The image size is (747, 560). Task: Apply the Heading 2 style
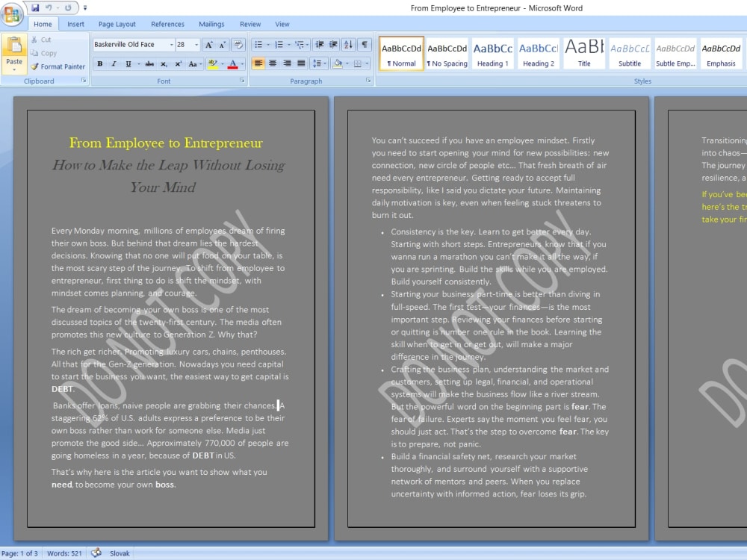click(x=539, y=54)
